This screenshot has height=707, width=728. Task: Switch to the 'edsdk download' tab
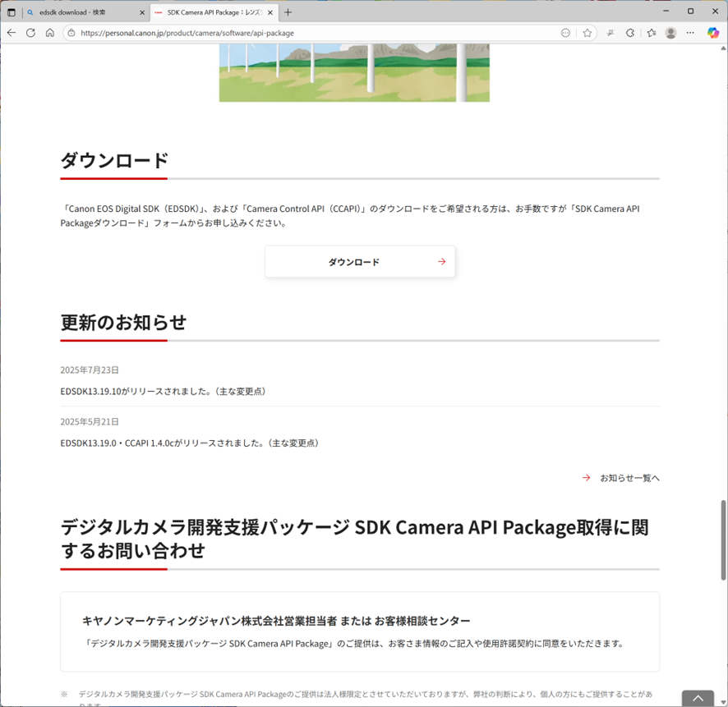(78, 12)
